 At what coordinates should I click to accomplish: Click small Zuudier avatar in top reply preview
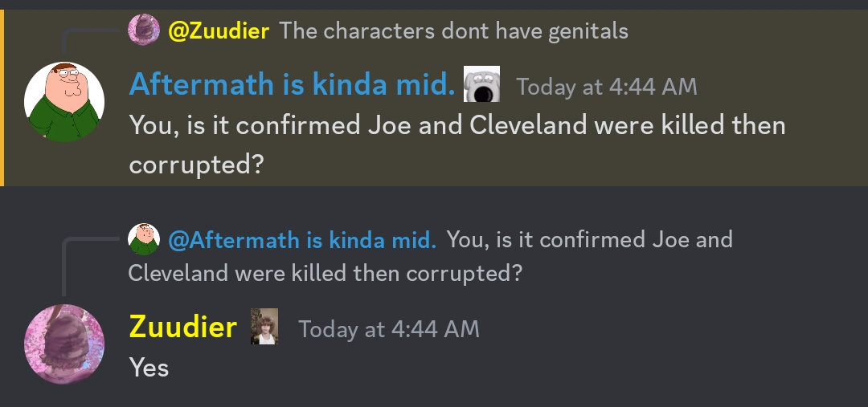coord(144,31)
